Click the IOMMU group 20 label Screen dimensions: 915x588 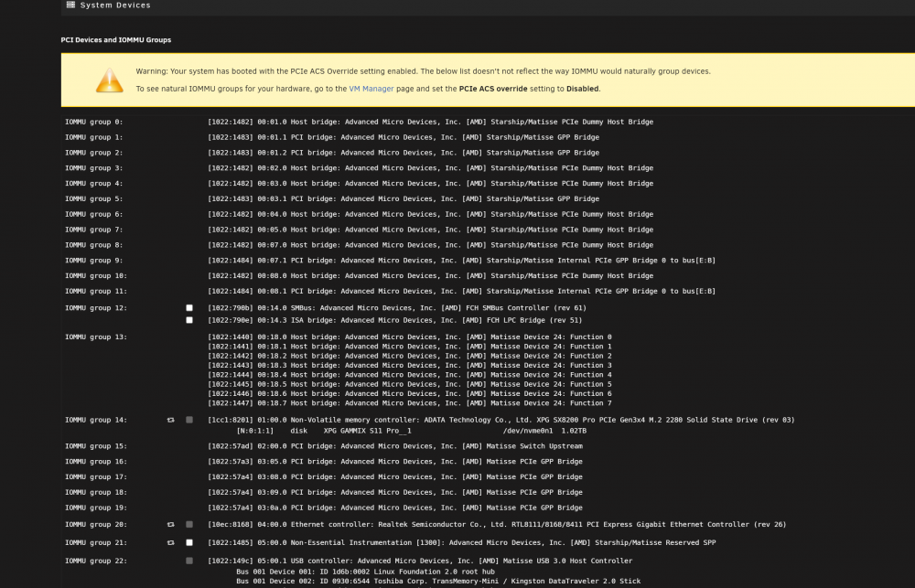click(96, 524)
